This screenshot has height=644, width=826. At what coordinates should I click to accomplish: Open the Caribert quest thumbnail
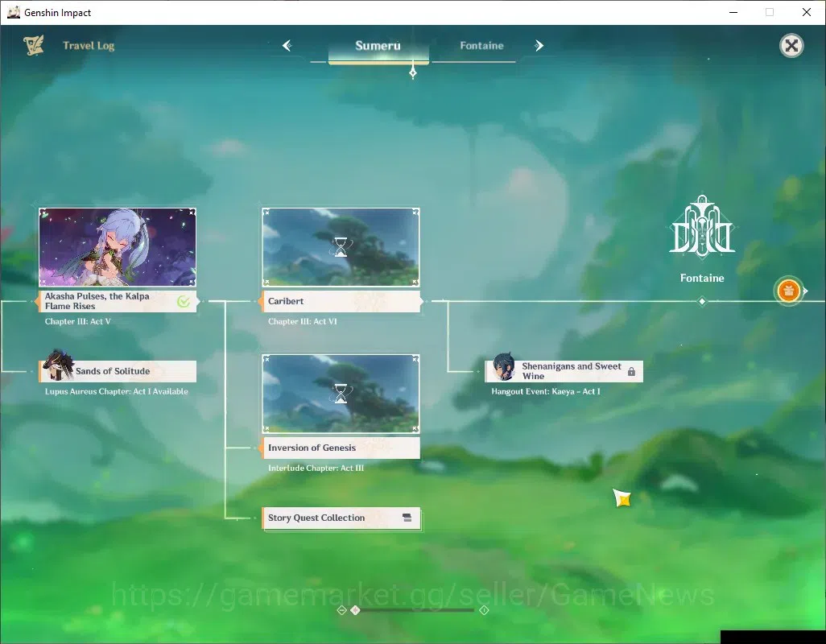pyautogui.click(x=341, y=247)
